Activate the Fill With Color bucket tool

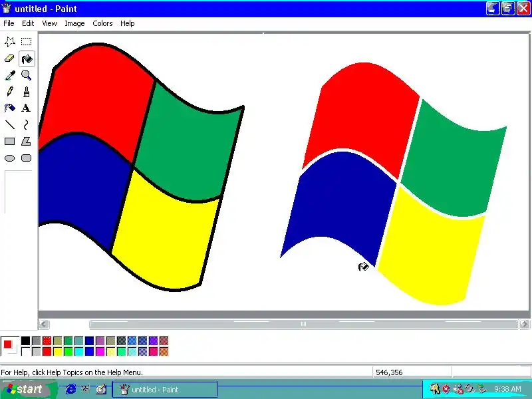pos(27,59)
